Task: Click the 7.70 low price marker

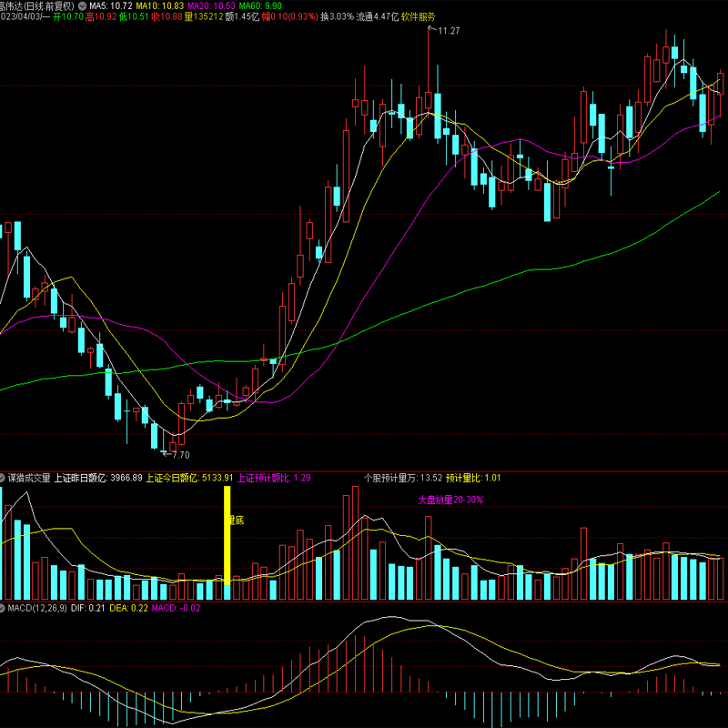Action: coord(180,455)
